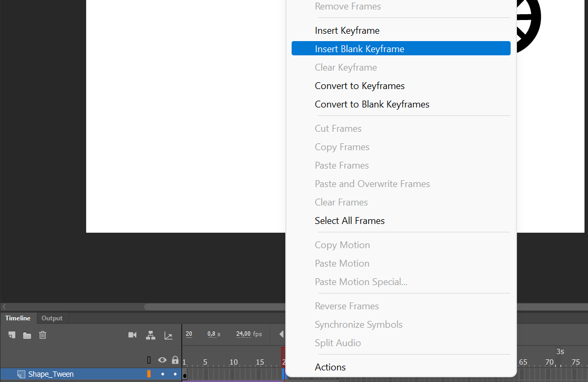Toggle Shape_Tween layer lock dot
Image resolution: width=588 pixels, height=382 pixels.
pos(175,374)
